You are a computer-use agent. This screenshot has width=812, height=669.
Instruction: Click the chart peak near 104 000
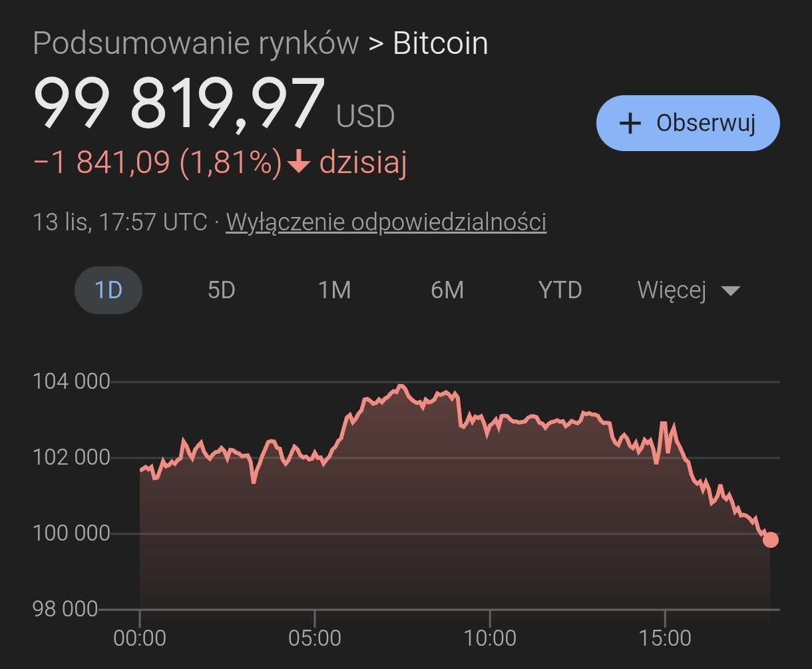[400, 385]
